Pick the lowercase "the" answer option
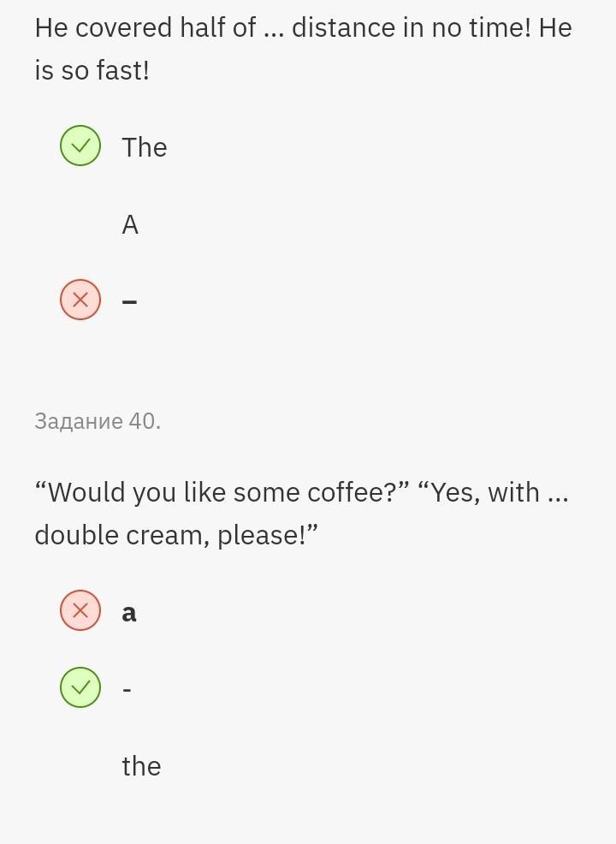 pyautogui.click(x=141, y=766)
